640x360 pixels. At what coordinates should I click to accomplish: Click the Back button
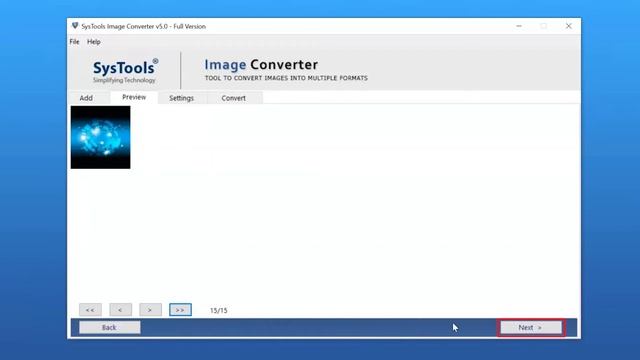(110, 327)
